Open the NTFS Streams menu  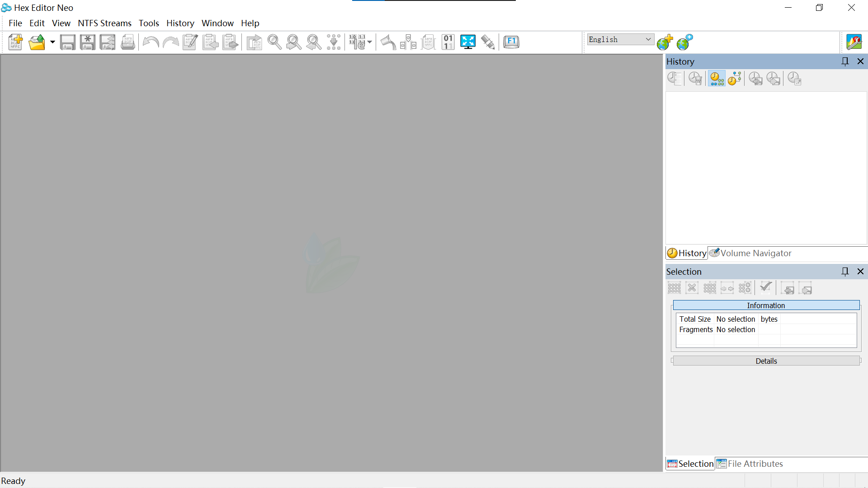(x=104, y=23)
